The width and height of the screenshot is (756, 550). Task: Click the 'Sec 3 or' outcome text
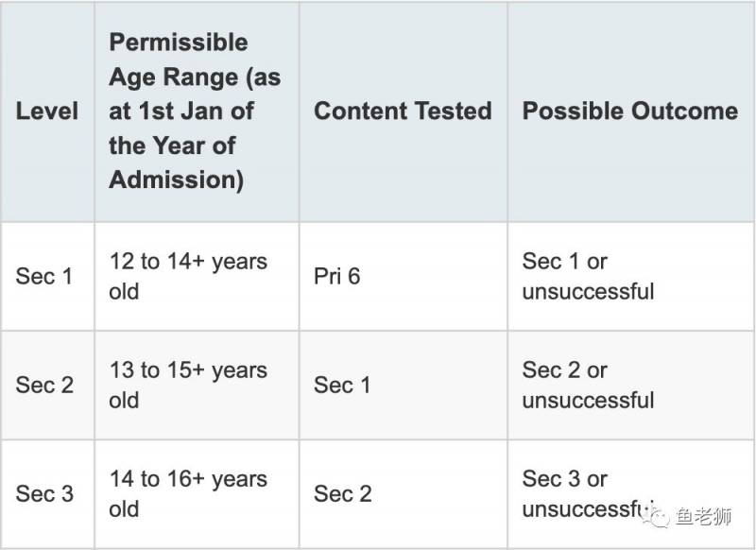click(565, 478)
